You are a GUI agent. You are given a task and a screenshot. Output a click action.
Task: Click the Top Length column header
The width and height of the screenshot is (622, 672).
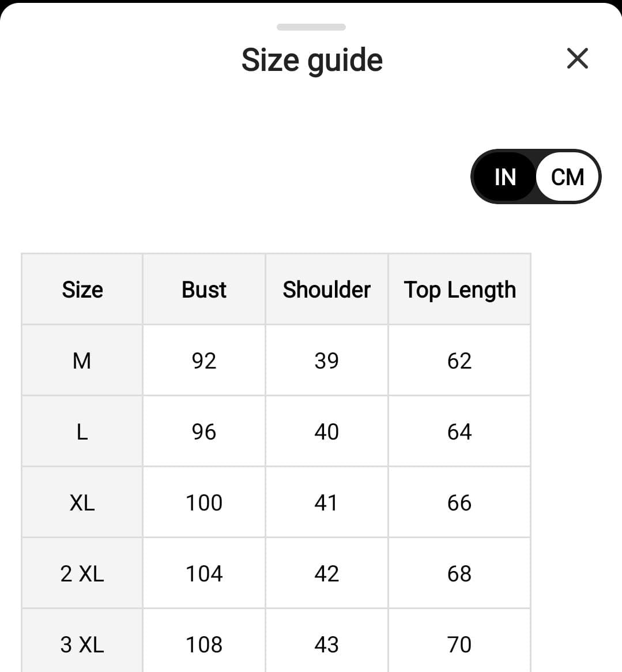coord(459,290)
